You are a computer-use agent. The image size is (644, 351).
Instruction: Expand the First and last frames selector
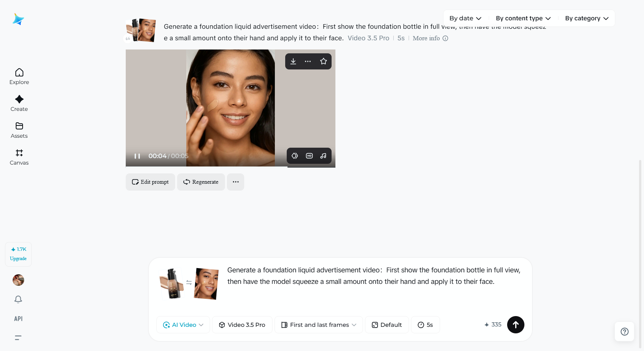tap(319, 325)
